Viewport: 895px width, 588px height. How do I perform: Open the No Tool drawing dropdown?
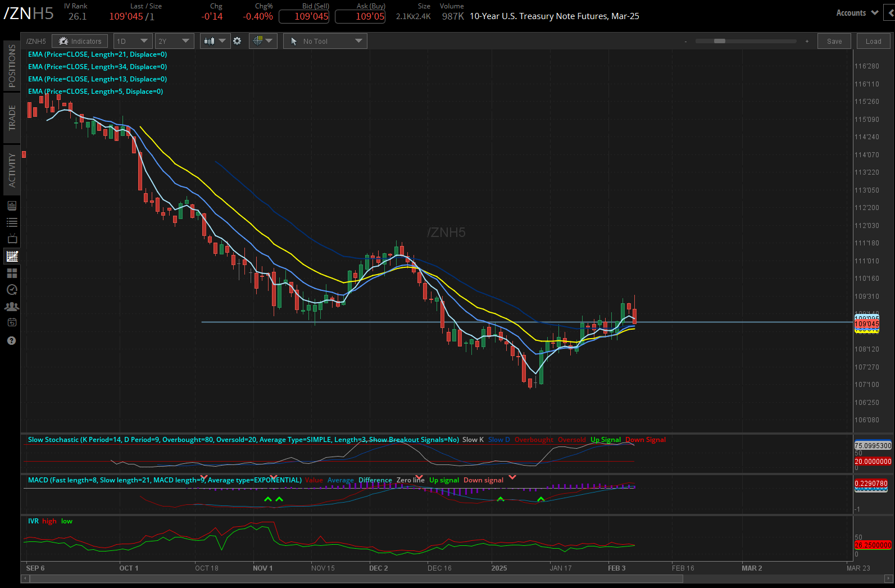click(325, 41)
